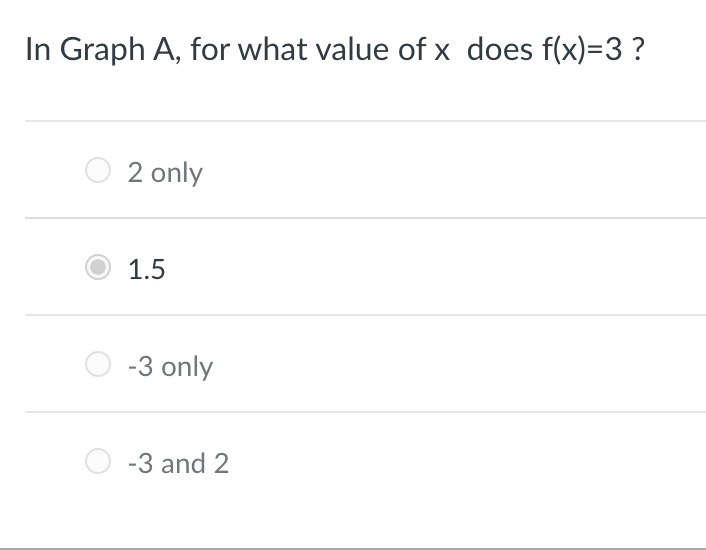Click the "1.5" answer label text

146,269
